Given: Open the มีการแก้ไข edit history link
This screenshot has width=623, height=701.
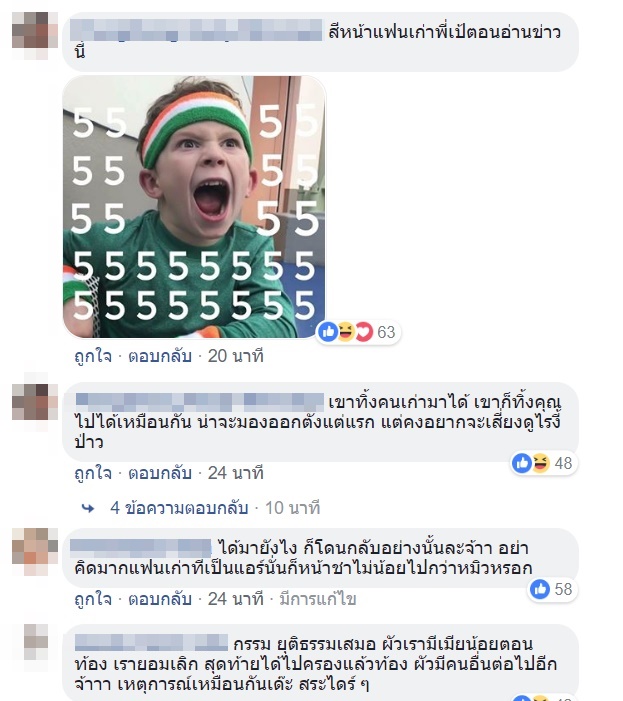Looking at the screenshot, I should coord(318,599).
